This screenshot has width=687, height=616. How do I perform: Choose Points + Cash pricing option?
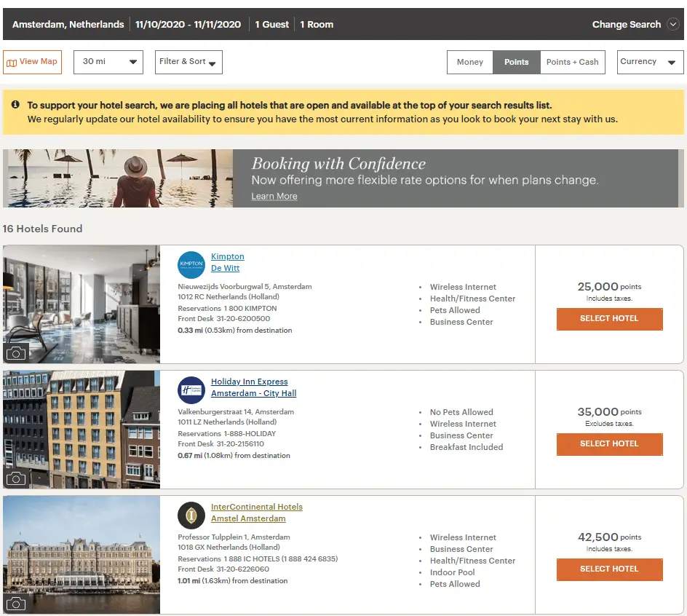point(572,62)
